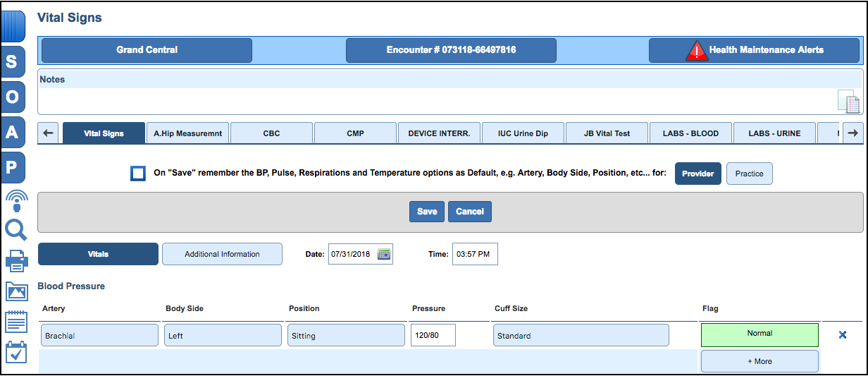
Task: Expand the Body Side dropdown
Action: (x=223, y=336)
